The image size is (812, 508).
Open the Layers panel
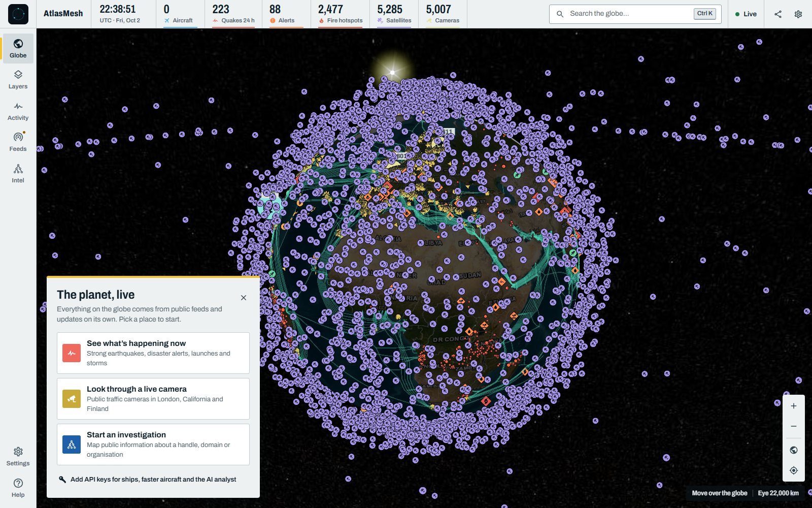[18, 80]
